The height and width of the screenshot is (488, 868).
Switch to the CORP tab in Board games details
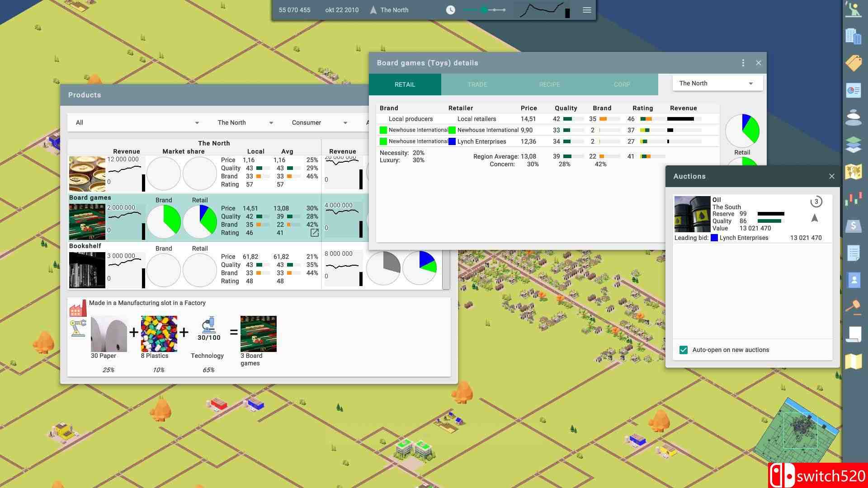622,84
